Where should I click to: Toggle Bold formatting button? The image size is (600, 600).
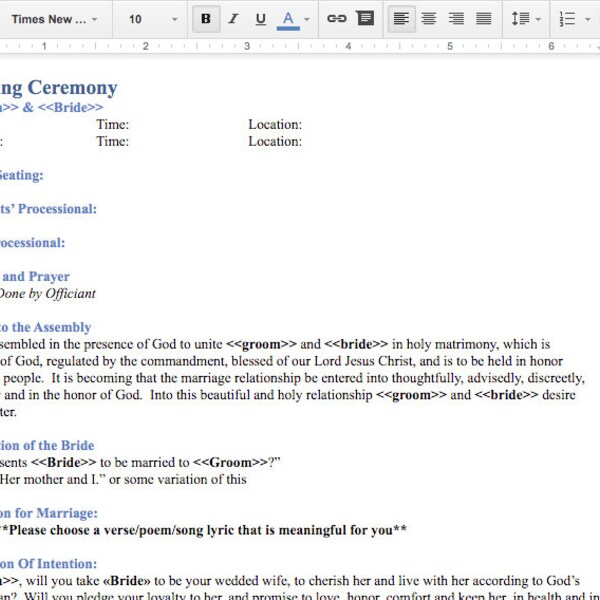(206, 19)
